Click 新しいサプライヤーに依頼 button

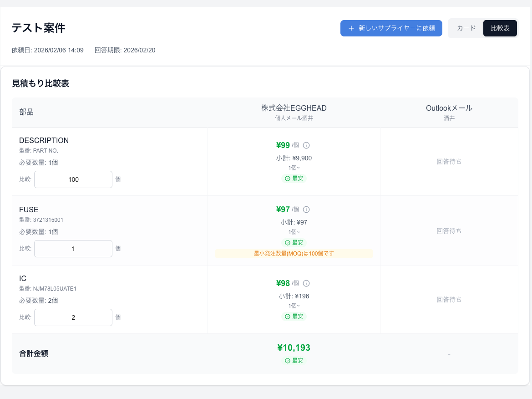coord(391,28)
